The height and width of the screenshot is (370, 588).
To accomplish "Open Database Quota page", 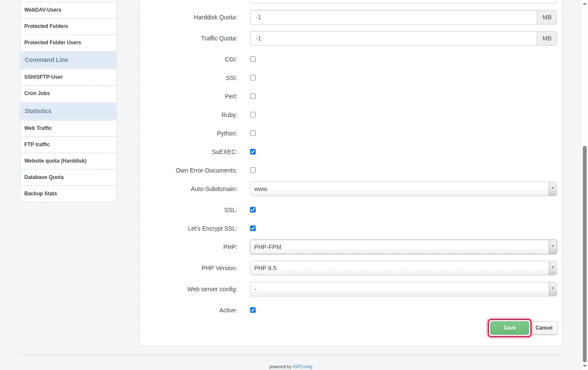I will [x=68, y=177].
